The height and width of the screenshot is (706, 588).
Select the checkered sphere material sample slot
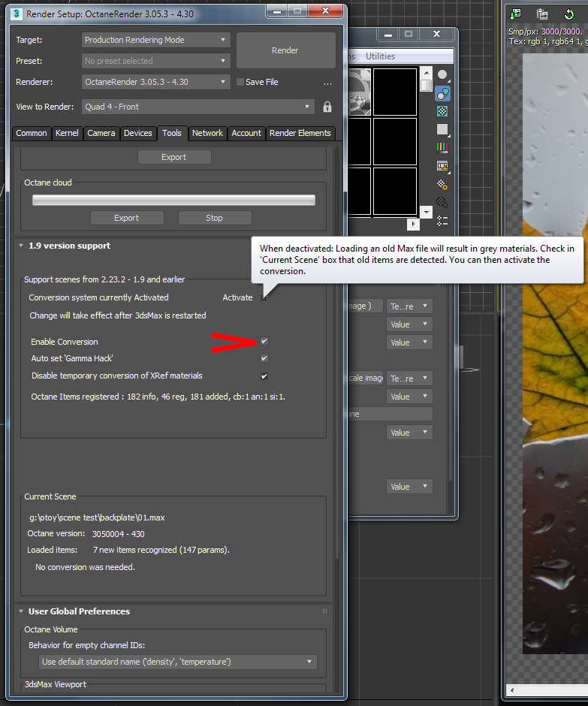(360, 92)
